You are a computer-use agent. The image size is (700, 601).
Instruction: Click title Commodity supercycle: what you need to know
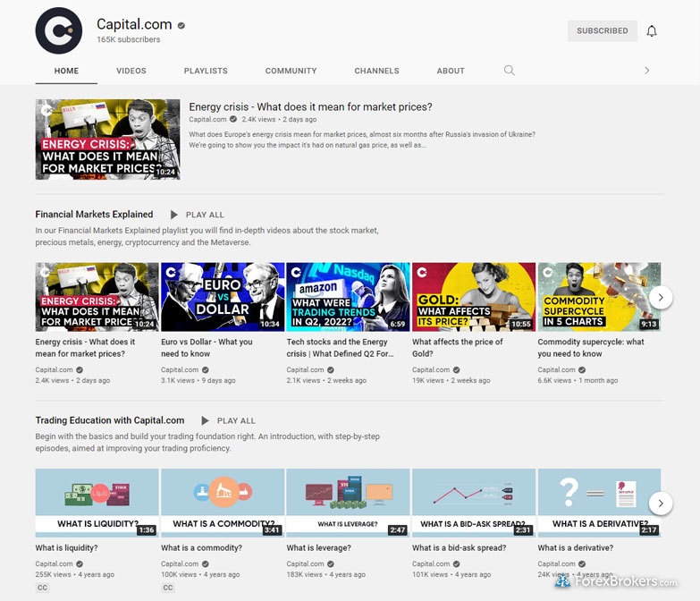click(591, 347)
